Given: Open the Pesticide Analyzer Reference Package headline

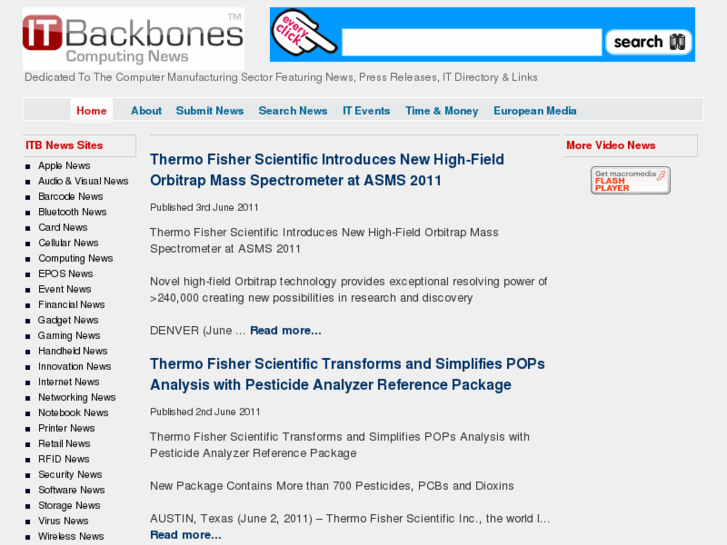Looking at the screenshot, I should click(347, 374).
